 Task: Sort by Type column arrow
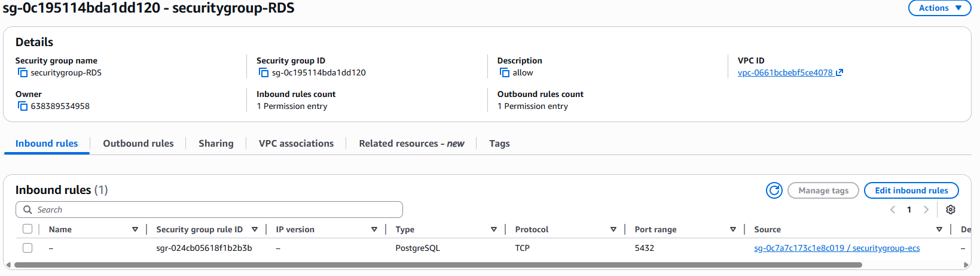[x=494, y=229]
